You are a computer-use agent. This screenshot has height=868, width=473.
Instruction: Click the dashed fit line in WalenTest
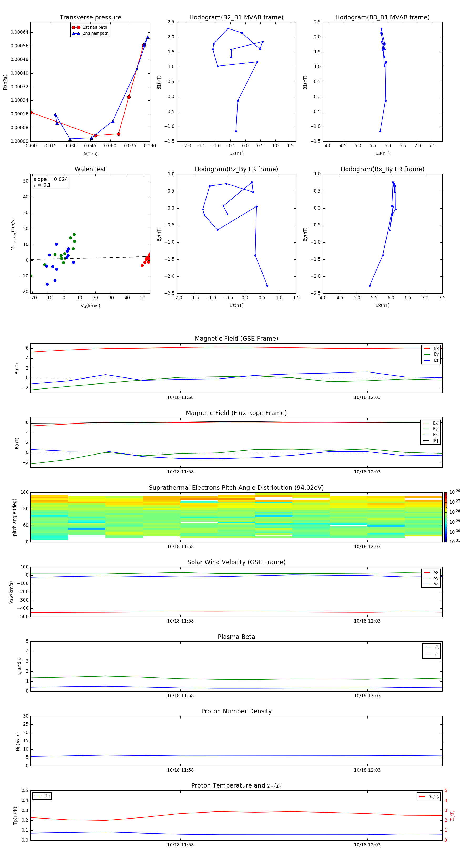pos(90,258)
